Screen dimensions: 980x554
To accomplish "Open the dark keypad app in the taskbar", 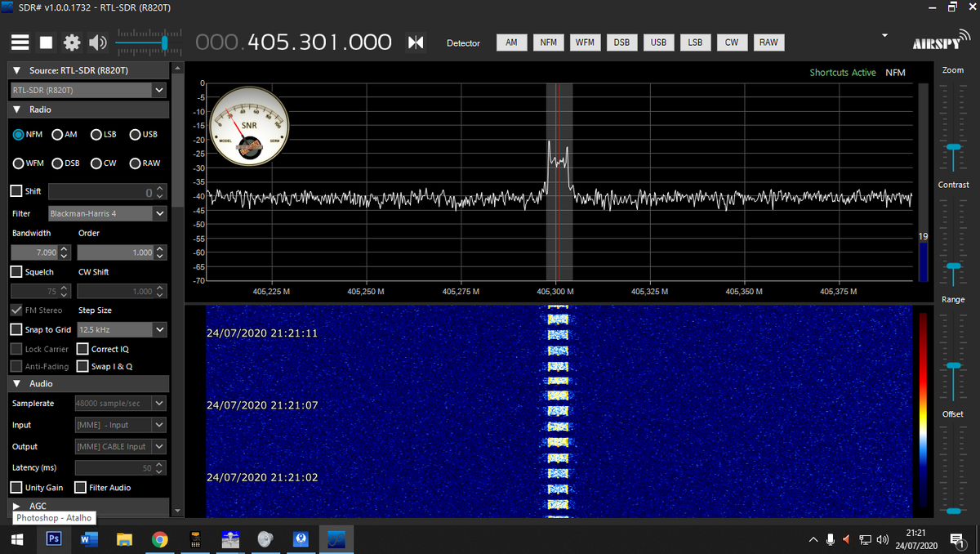I will [195, 539].
